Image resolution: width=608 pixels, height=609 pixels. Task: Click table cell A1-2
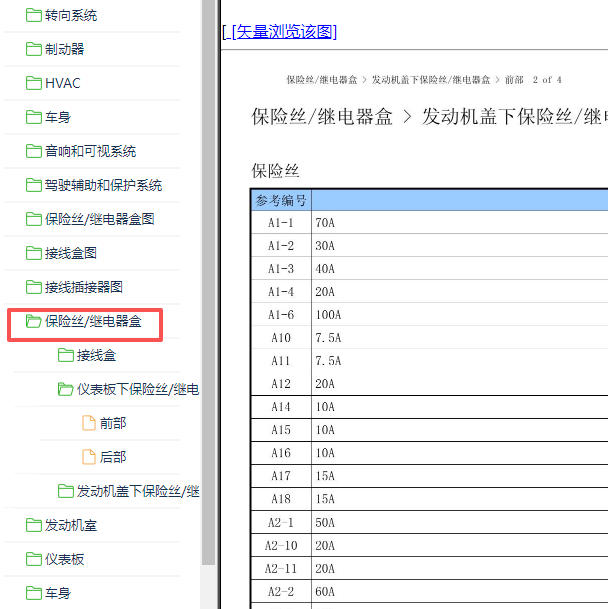pyautogui.click(x=281, y=246)
